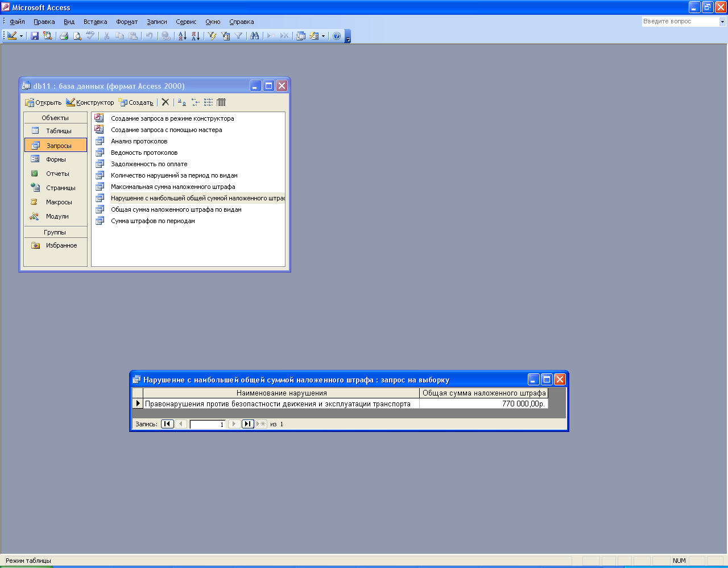The width and height of the screenshot is (728, 568).
Task: Click the Filter by Form icon
Action: [x=225, y=36]
